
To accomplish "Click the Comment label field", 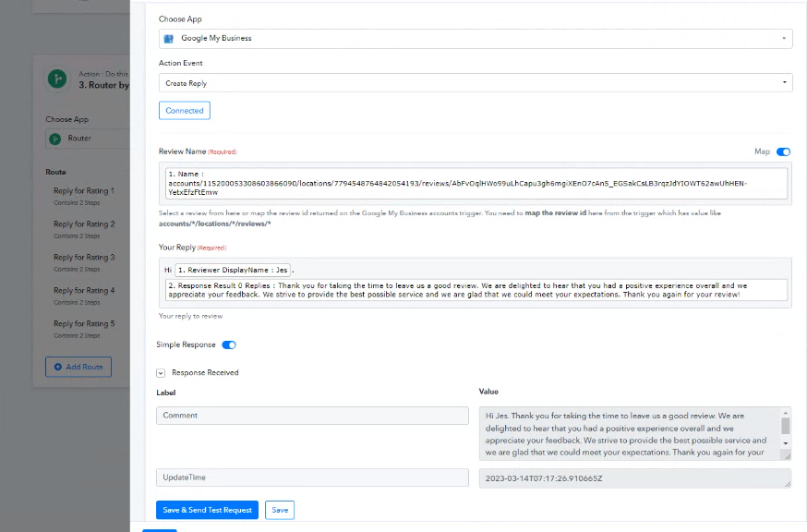I will [312, 416].
